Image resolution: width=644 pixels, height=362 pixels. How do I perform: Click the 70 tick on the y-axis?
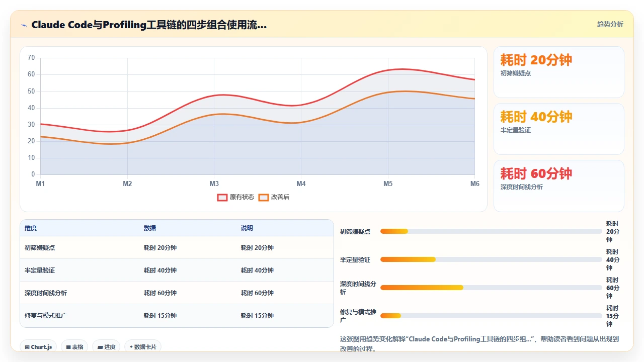click(31, 58)
